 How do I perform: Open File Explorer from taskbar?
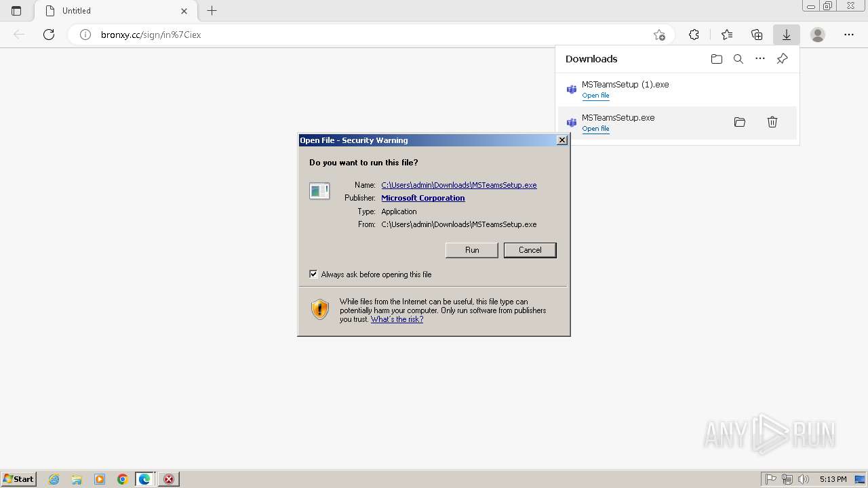point(77,479)
